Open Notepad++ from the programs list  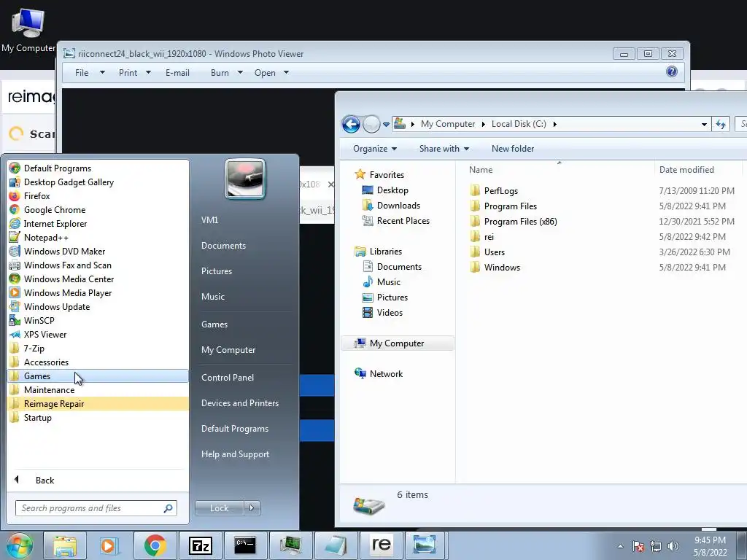pyautogui.click(x=98, y=237)
